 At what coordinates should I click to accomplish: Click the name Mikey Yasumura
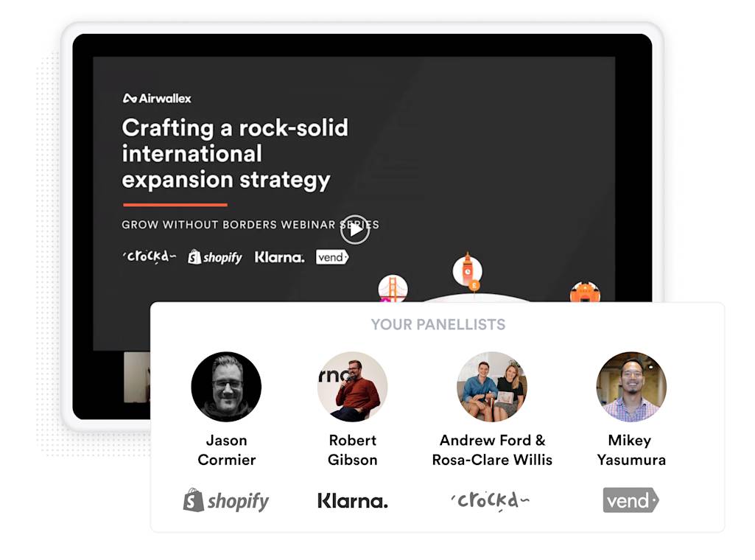point(631,449)
